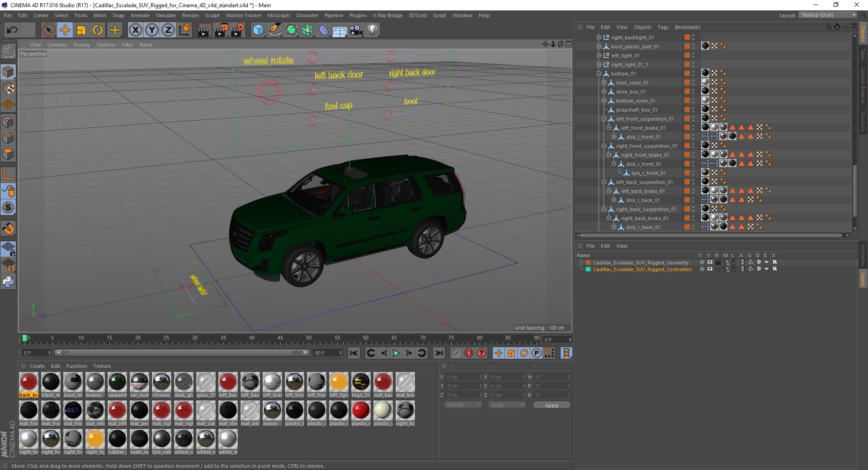Open viewport Cameras menu
Image resolution: width=868 pixels, height=470 pixels.
(57, 45)
